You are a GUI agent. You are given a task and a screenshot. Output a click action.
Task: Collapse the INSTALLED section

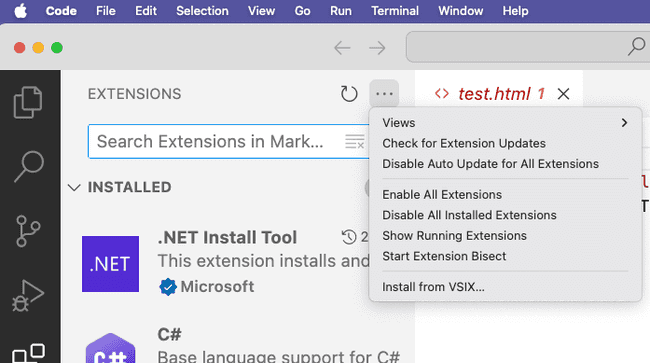(x=74, y=187)
